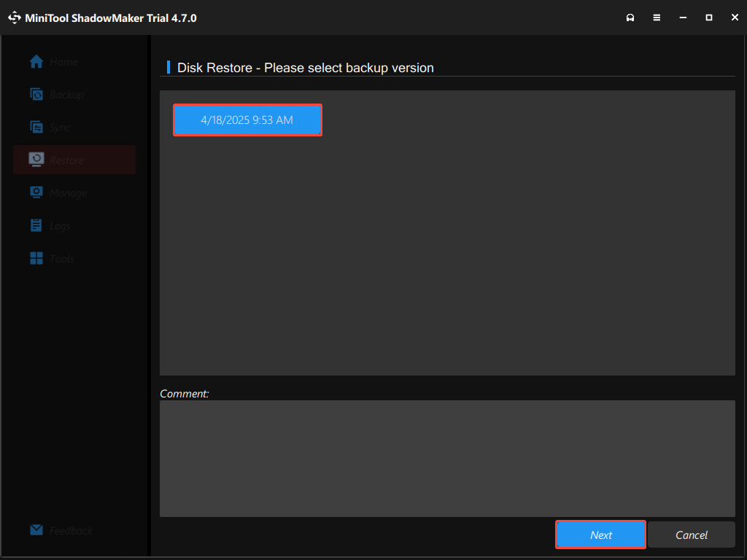Viewport: 747px width, 560px height.
Task: Click the Disk Restore heading text
Action: pos(306,68)
